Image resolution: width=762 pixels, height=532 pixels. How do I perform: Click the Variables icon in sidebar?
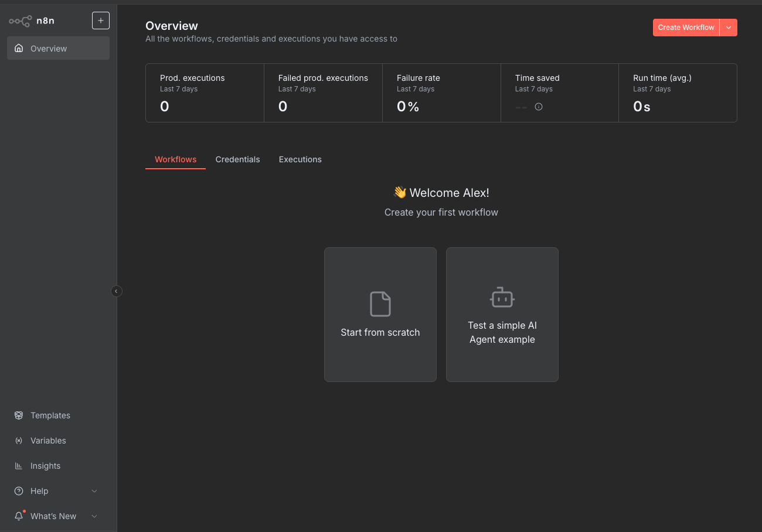[x=19, y=441]
